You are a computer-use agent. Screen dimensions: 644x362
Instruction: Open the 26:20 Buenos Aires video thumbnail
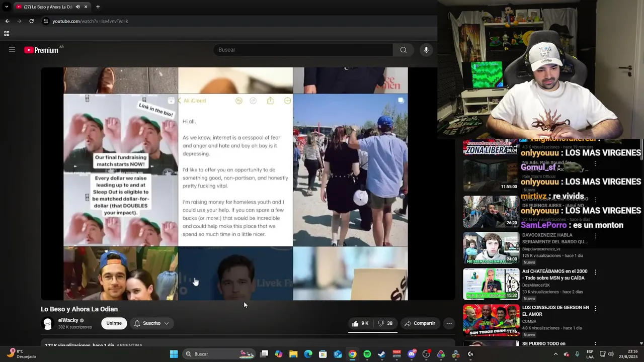pyautogui.click(x=491, y=212)
